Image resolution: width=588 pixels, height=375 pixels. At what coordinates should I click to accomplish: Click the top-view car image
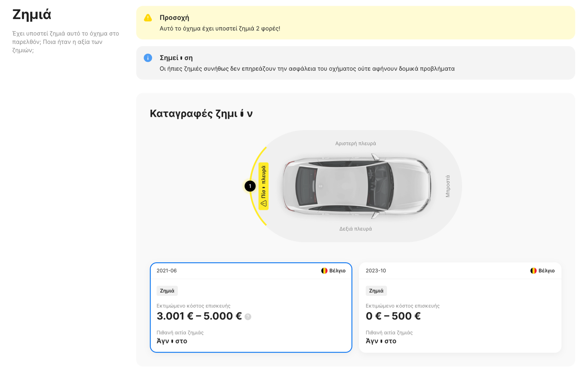coord(356,186)
